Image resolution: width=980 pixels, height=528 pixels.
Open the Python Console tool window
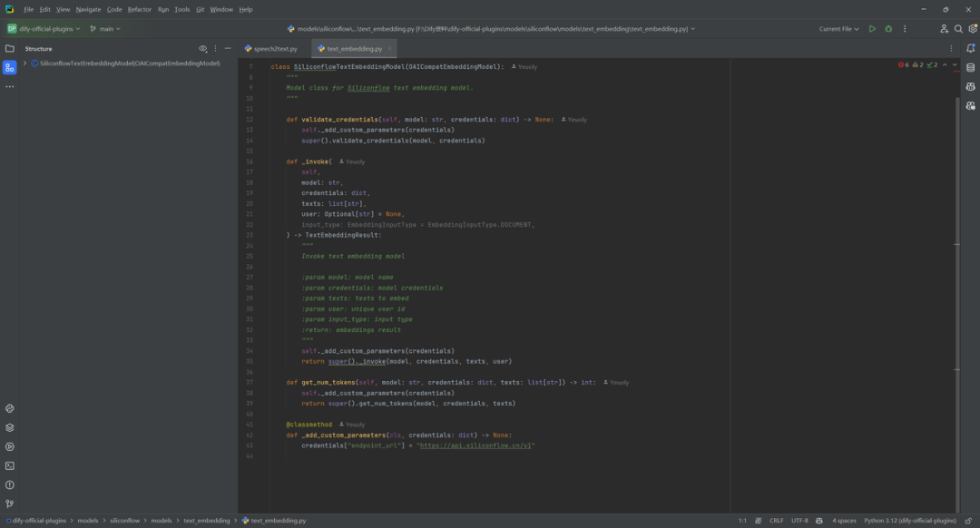point(9,408)
